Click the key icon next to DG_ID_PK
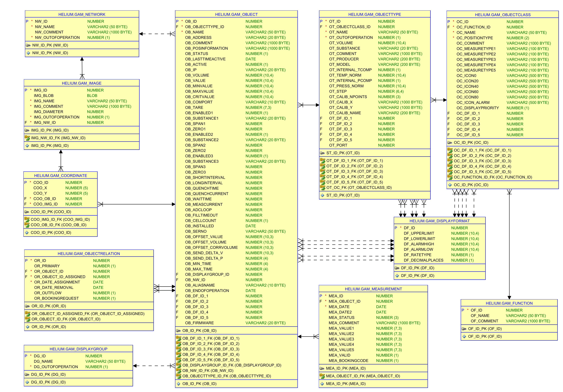Viewport: 563px width, 392px height. 27,375
